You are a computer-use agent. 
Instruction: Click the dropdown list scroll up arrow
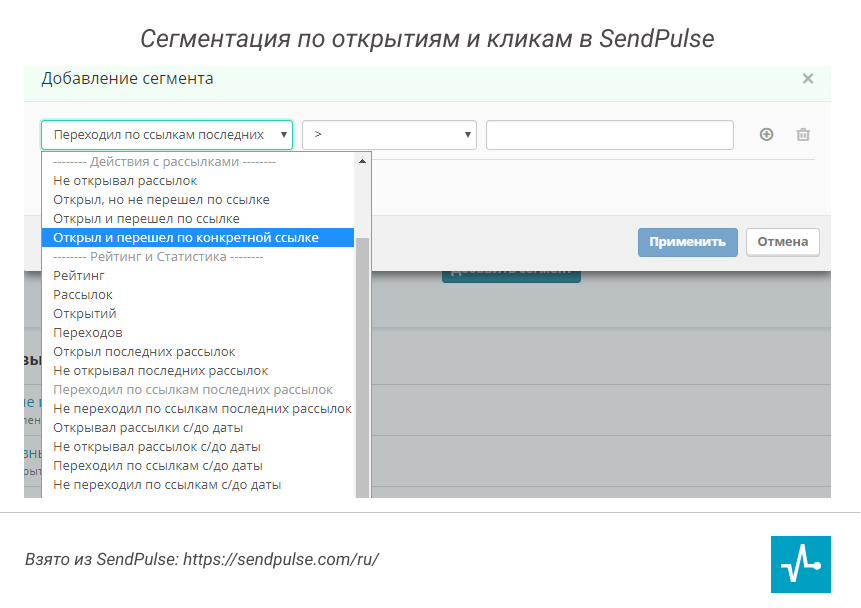[x=362, y=161]
